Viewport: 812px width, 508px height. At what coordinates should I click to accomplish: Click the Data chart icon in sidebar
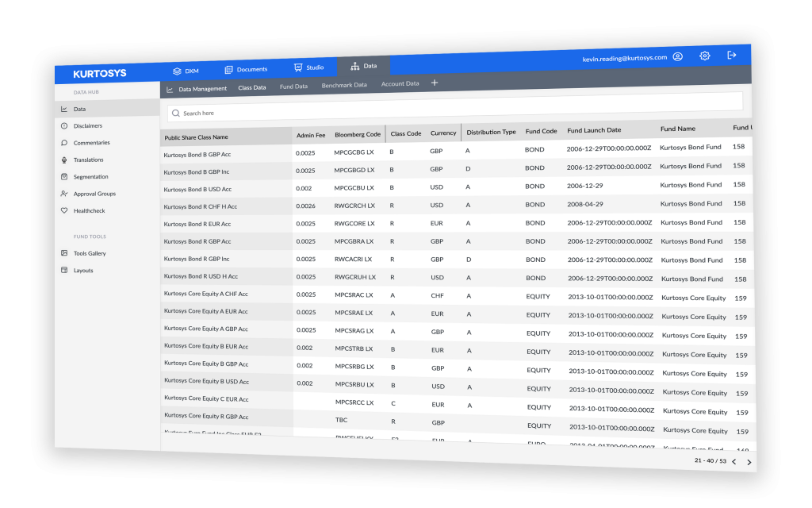[64, 109]
